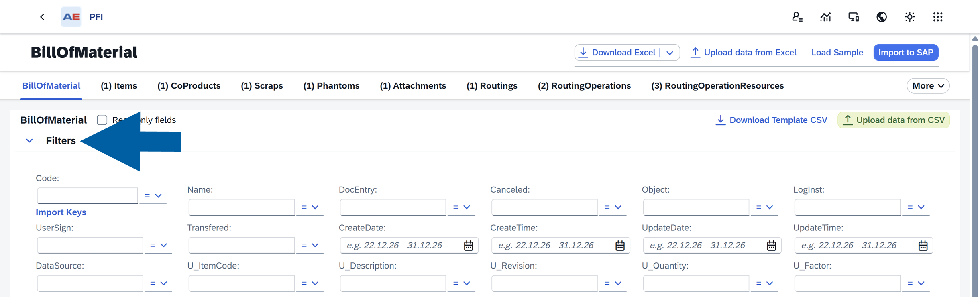
Task: Open the analytics chart icon
Action: (x=825, y=17)
